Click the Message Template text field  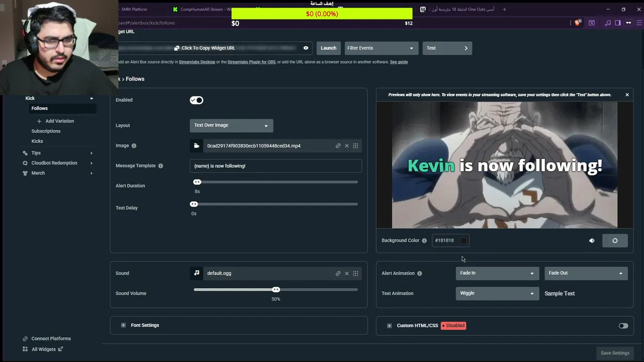[276, 166]
